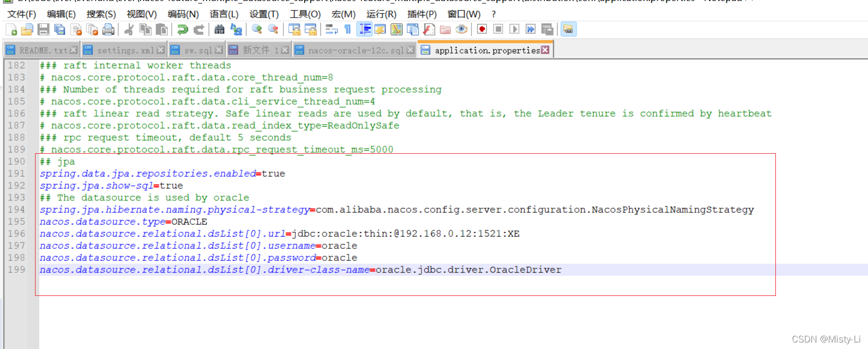Switch to the sw.sql tab

tap(197, 50)
